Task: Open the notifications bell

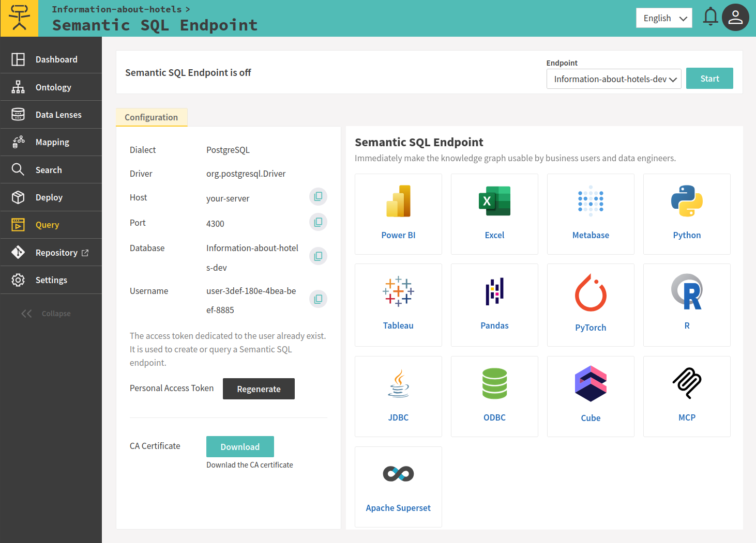Action: tap(710, 18)
